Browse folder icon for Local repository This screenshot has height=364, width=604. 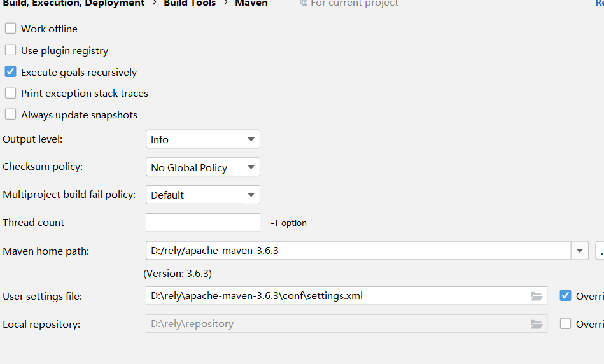coord(536,324)
